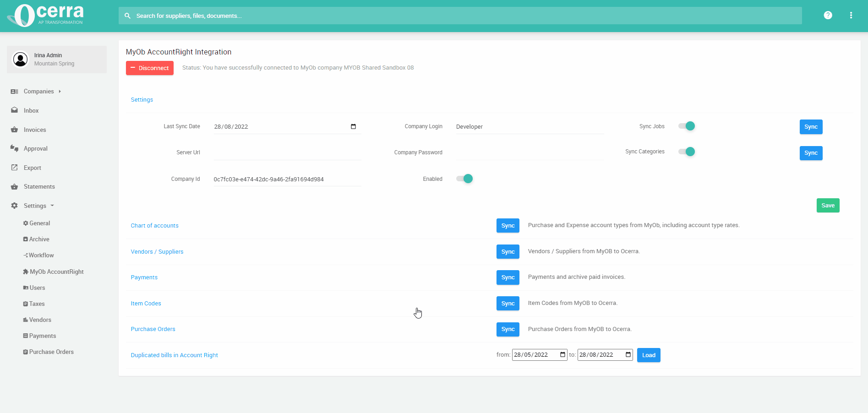The height and width of the screenshot is (413, 868).
Task: Sync Payments row
Action: pos(508,277)
